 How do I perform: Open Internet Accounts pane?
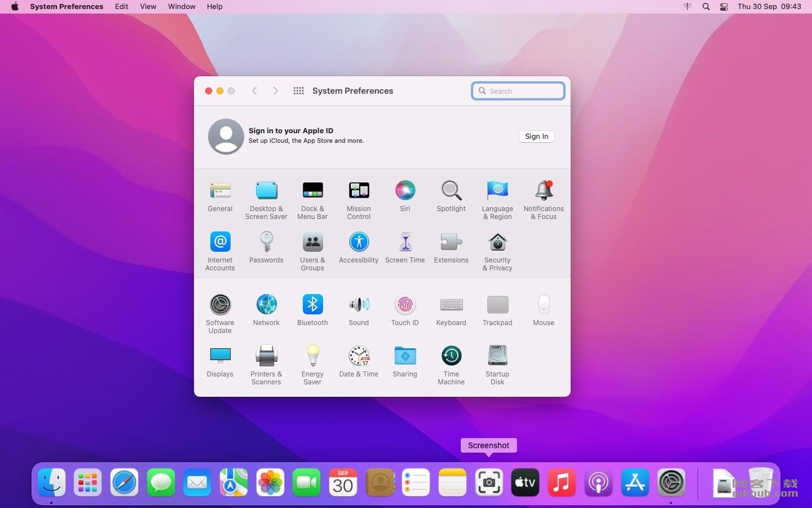point(220,252)
